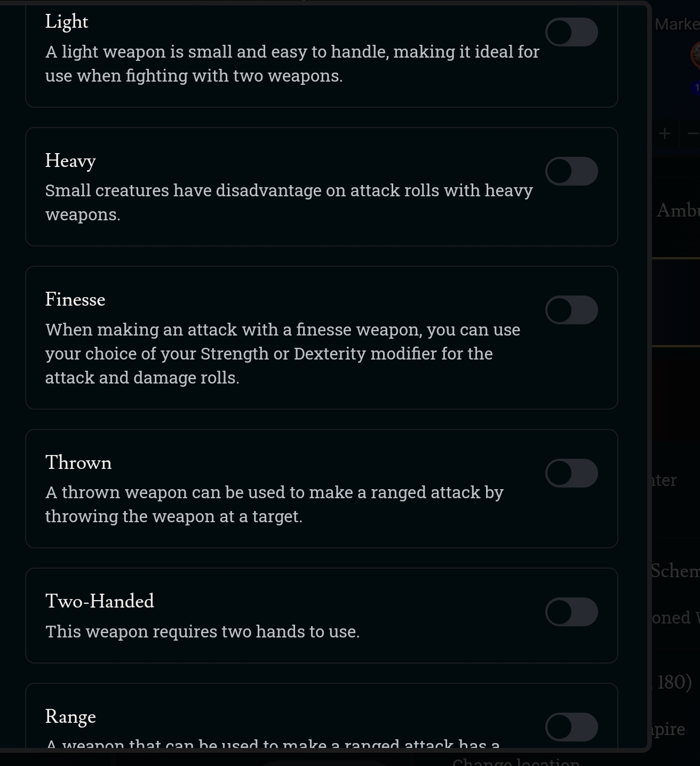Screen dimensions: 700x766
Task: Click "This weapon requires two hands" text
Action: pyautogui.click(x=202, y=632)
